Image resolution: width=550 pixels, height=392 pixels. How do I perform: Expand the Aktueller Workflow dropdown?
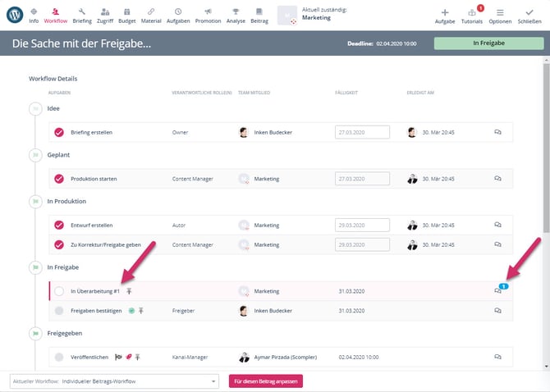click(113, 381)
